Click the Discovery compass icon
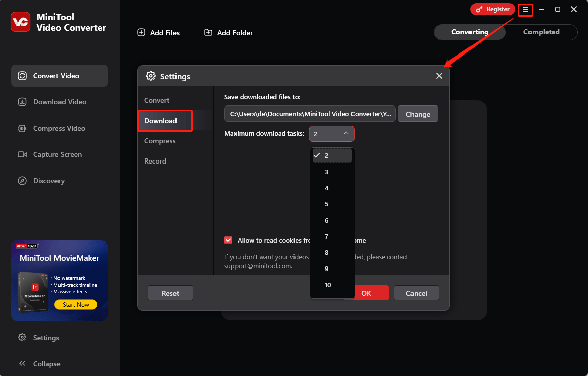This screenshot has width=588, height=376. coord(22,181)
